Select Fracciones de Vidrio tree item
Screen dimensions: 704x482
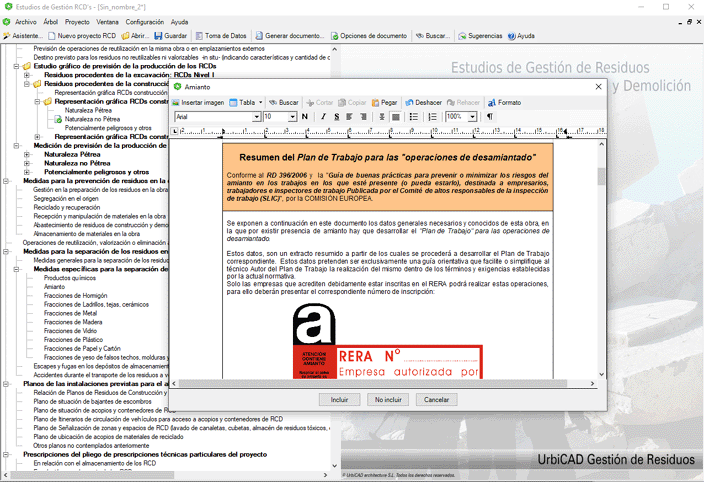tap(70, 331)
